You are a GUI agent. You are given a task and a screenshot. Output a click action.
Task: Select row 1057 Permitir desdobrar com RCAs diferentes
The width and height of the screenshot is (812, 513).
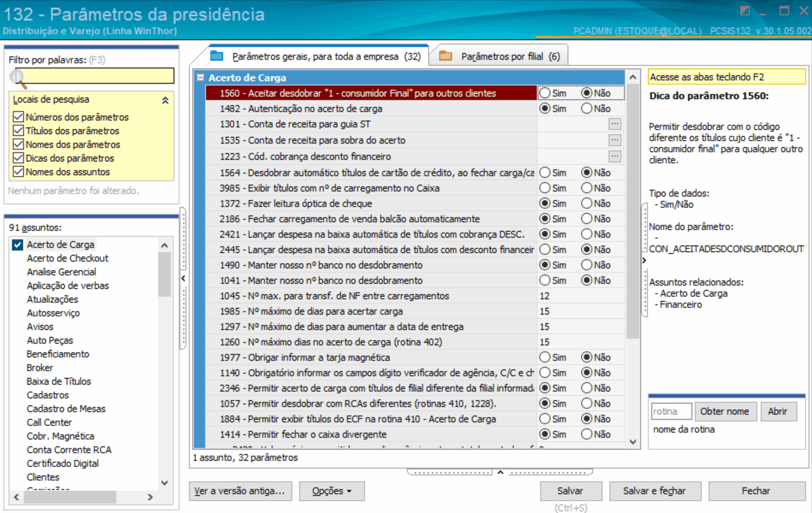click(415, 404)
